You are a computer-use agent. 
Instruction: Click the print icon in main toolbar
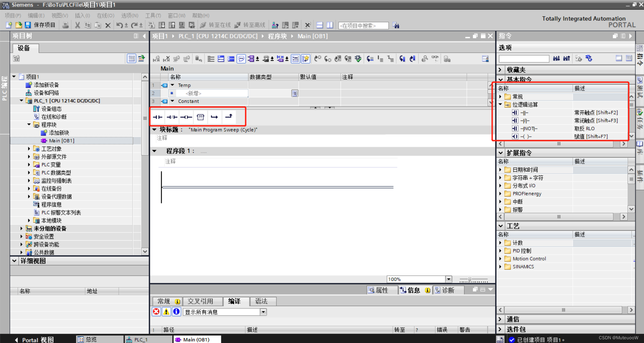pyautogui.click(x=66, y=25)
